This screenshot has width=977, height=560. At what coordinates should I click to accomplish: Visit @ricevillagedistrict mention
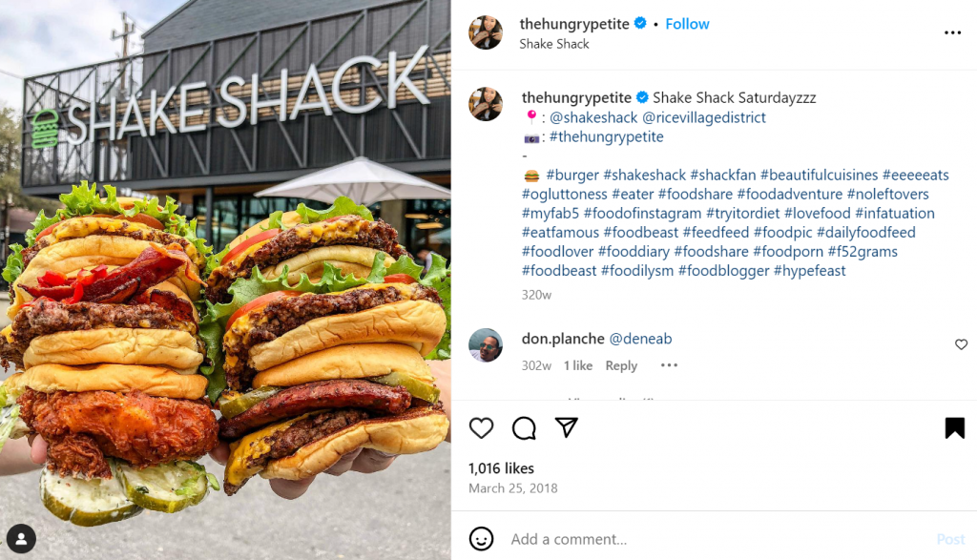tap(704, 117)
